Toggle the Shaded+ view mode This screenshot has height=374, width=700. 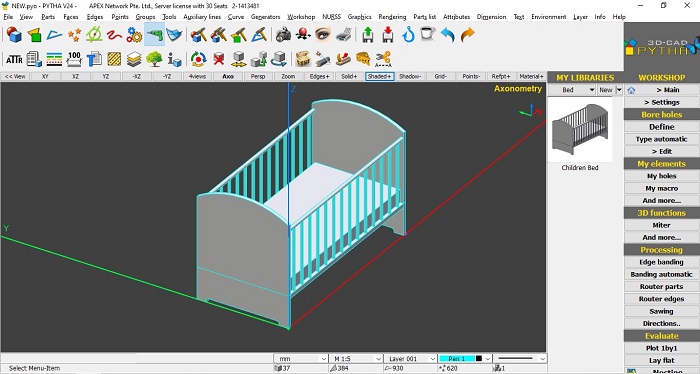point(379,76)
